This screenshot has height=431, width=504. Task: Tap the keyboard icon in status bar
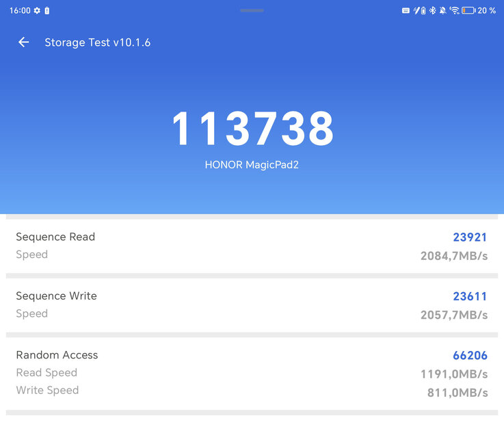coord(406,11)
